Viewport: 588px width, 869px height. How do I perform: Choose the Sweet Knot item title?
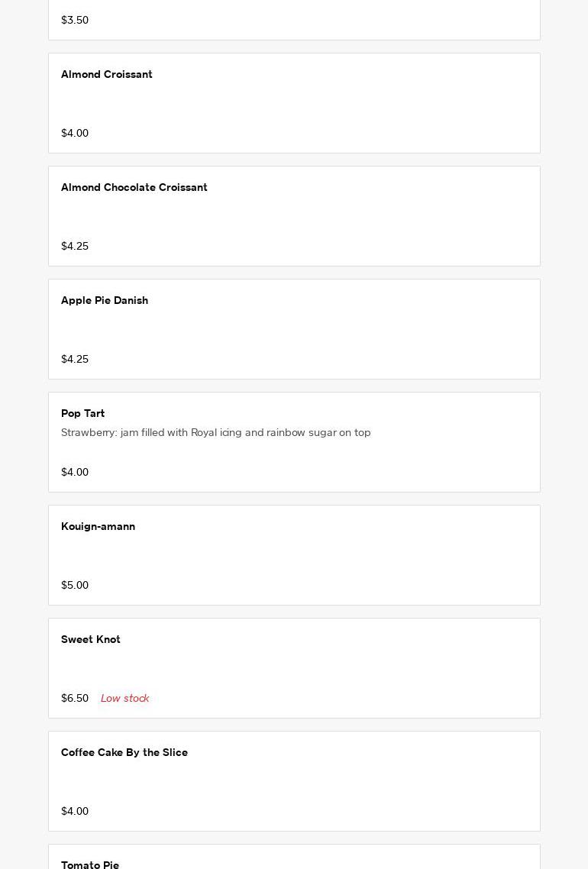[91, 640]
